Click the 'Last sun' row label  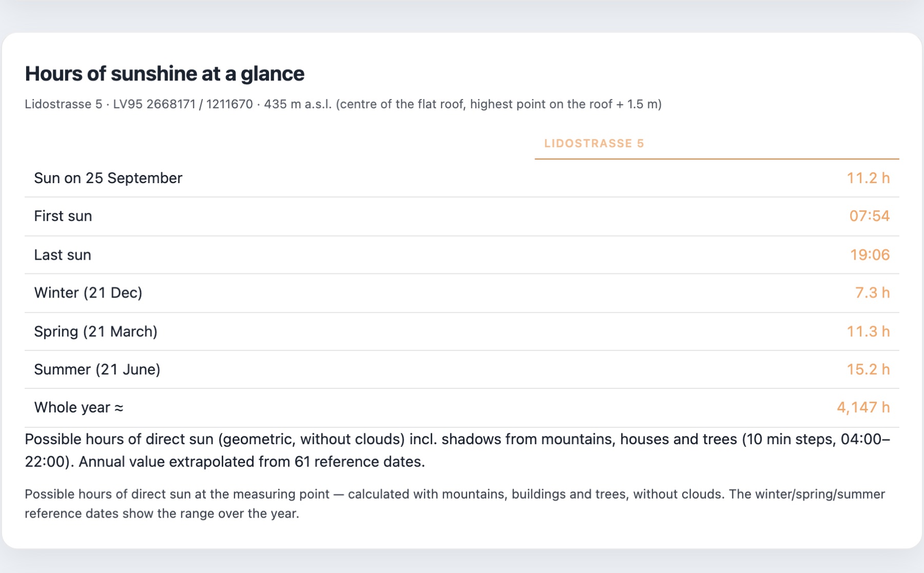tap(62, 255)
